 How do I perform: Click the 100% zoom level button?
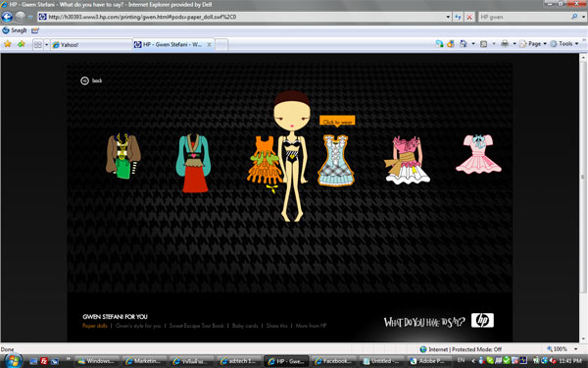click(557, 349)
